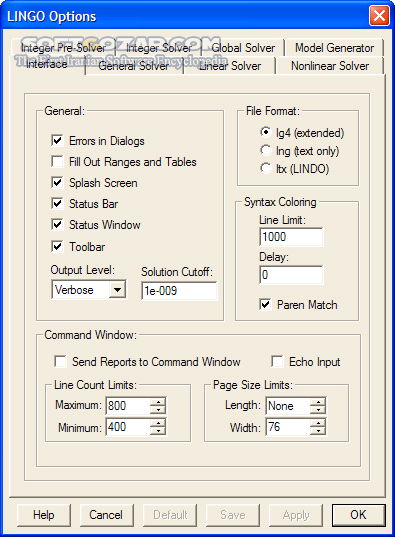Image resolution: width=395 pixels, height=537 pixels.
Task: Close the LINGO Options window
Action: (x=379, y=15)
